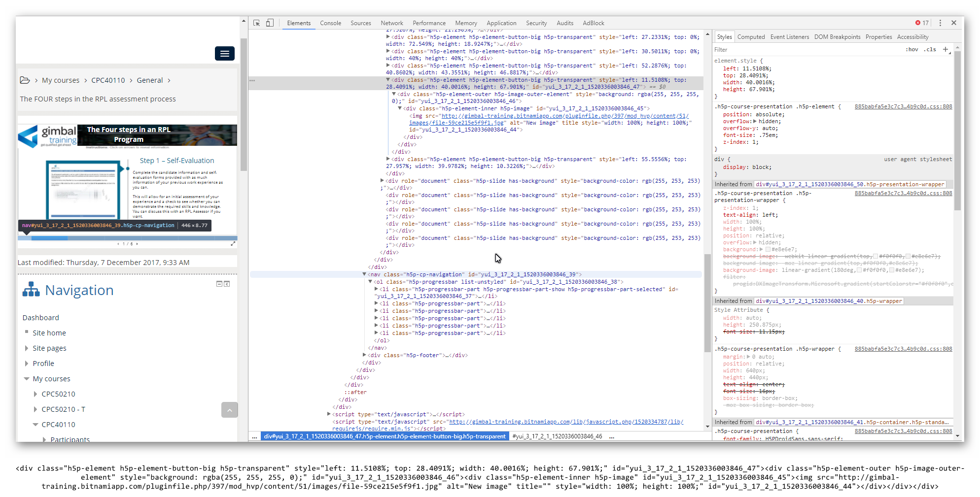Image resolution: width=980 pixels, height=497 pixels.
Task: Toggle fullscreen icon of the presentation
Action: 233,244
